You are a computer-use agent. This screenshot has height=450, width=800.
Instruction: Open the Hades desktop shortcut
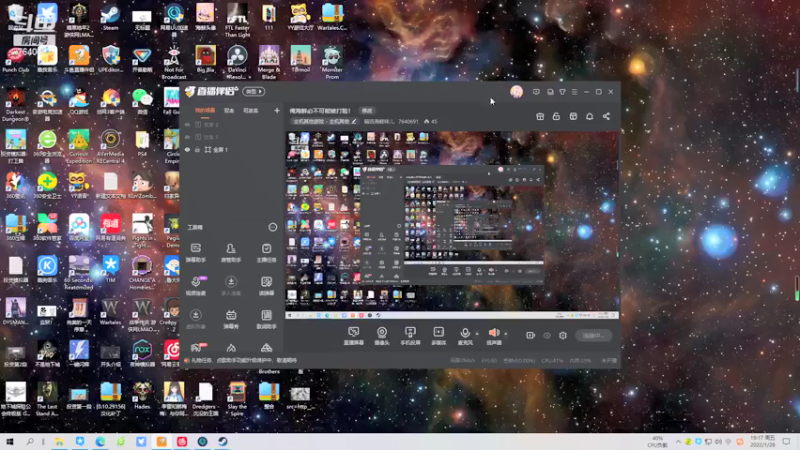pyautogui.click(x=142, y=396)
